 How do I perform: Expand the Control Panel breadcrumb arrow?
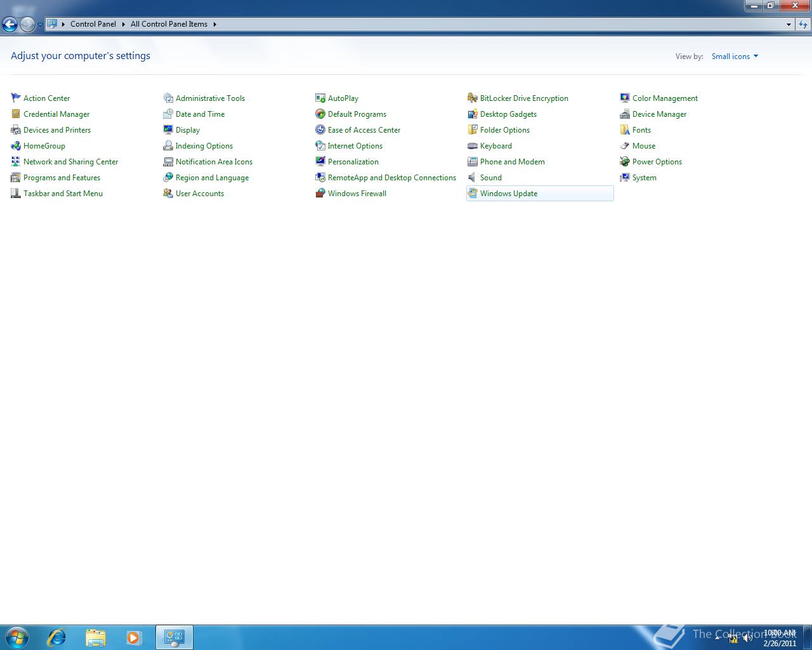tap(123, 24)
